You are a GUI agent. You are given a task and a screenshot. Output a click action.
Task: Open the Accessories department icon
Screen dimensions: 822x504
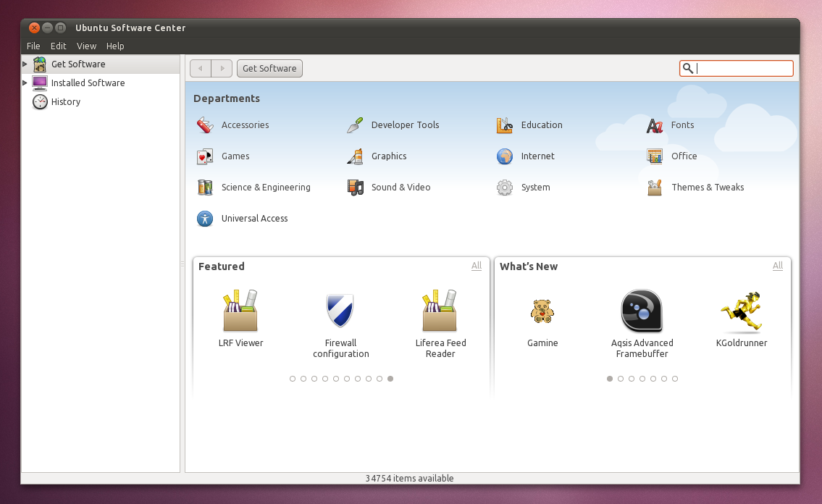point(205,125)
